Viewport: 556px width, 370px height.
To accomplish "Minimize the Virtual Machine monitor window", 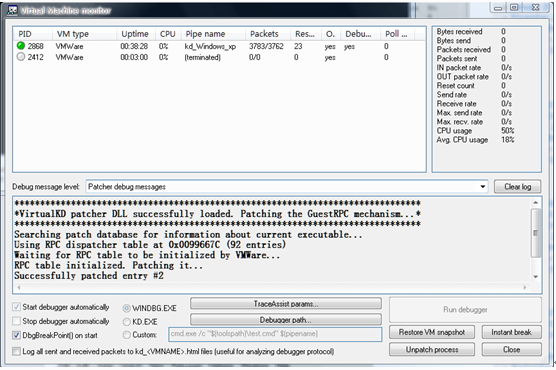I will 498,8.
